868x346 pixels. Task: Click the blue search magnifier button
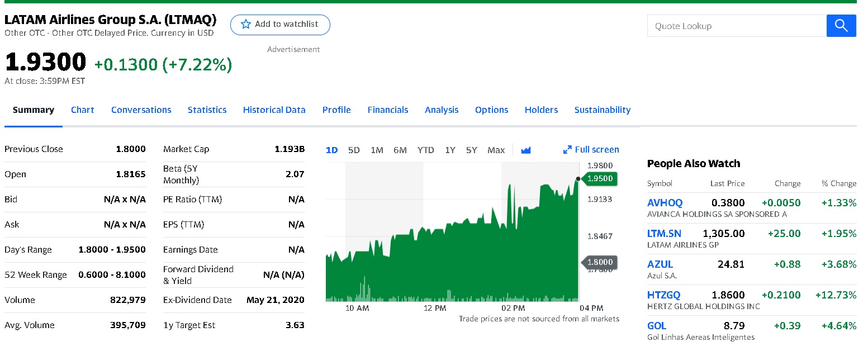(x=841, y=26)
